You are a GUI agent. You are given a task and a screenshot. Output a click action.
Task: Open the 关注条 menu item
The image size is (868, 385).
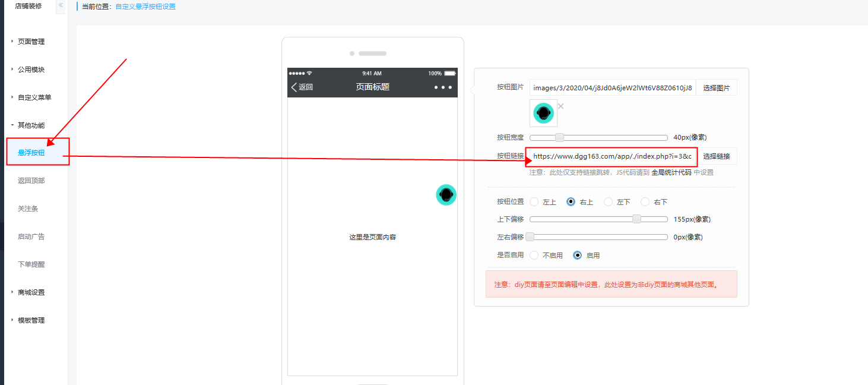pos(28,209)
